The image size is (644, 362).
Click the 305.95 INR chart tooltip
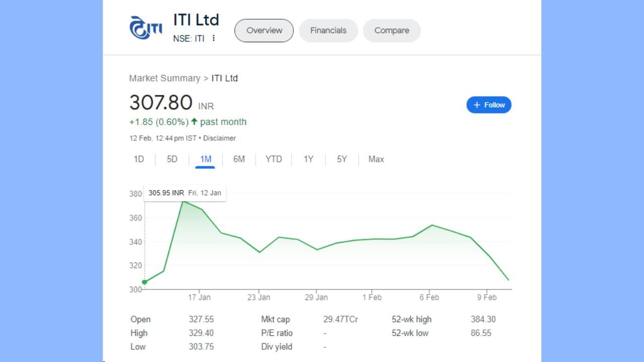(x=185, y=193)
